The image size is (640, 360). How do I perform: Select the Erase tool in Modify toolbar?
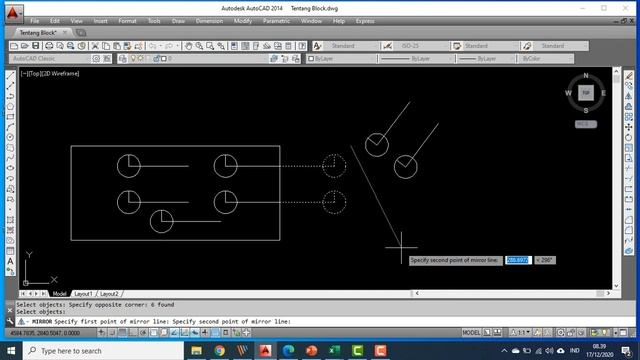click(629, 76)
